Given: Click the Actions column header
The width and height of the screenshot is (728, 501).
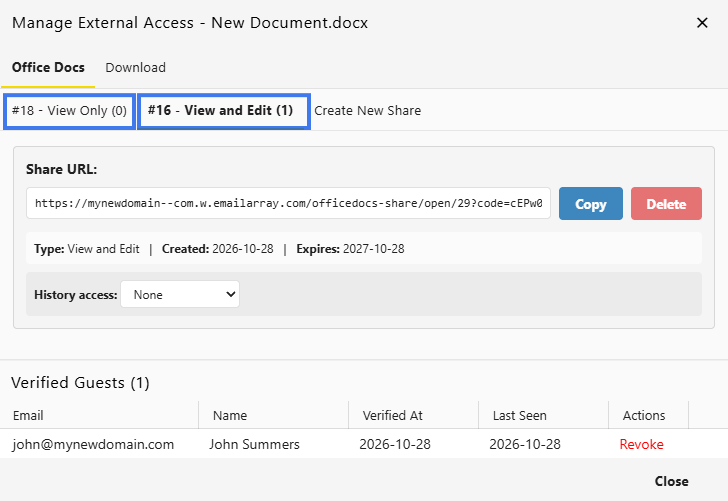Looking at the screenshot, I should point(649,415).
